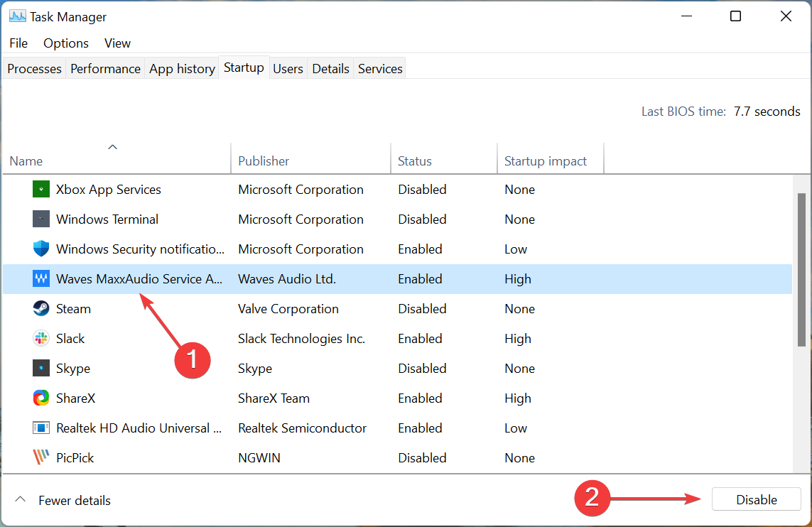Click the Realtek HD Audio icon
Viewport: 812px width, 527px height.
(x=40, y=428)
